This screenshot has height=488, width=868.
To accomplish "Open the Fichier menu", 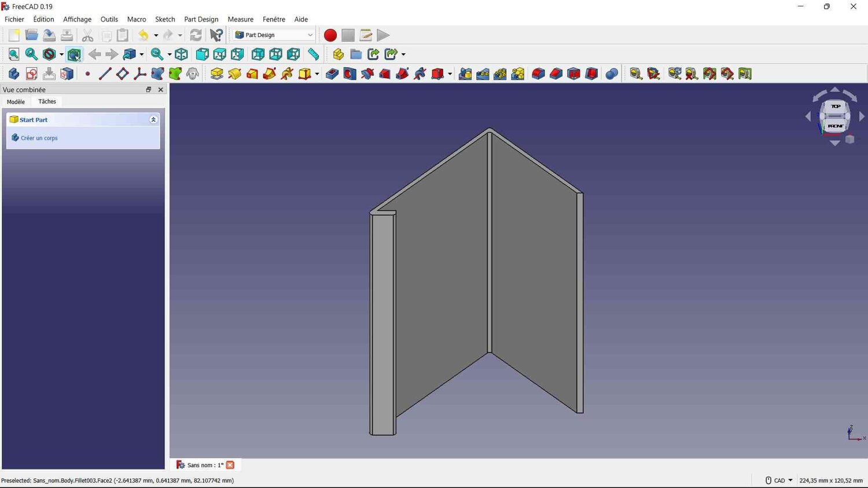I will (x=14, y=19).
